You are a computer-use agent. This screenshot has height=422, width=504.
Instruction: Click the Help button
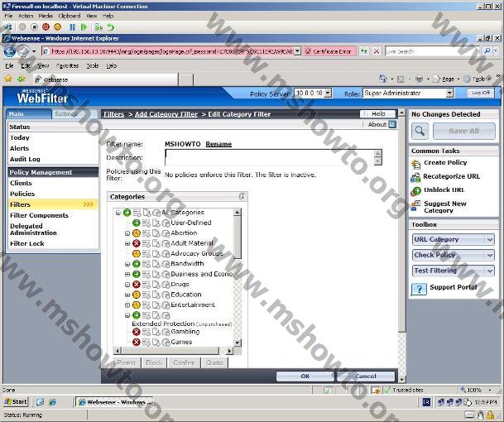pos(377,114)
